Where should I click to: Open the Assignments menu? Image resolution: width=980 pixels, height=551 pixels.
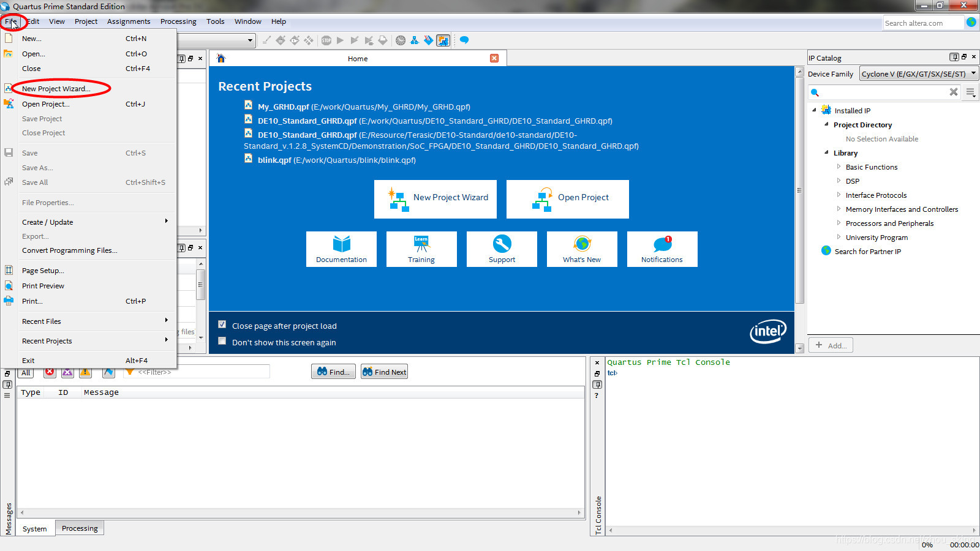[x=129, y=21]
